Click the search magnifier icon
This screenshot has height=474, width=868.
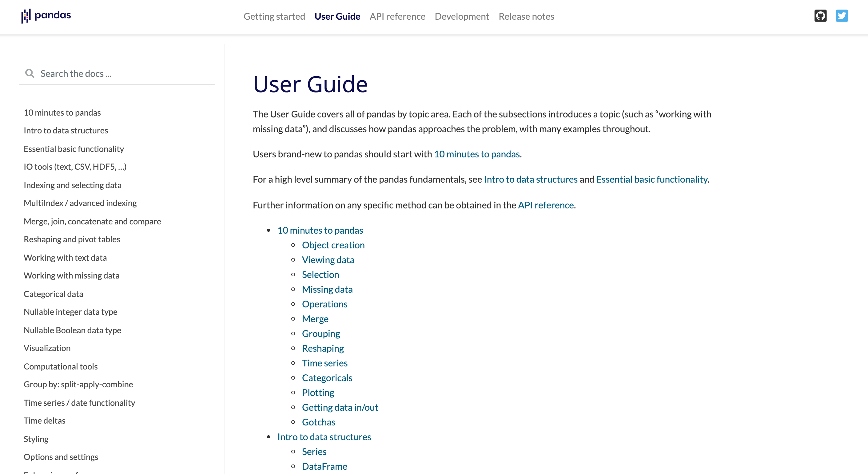click(30, 73)
